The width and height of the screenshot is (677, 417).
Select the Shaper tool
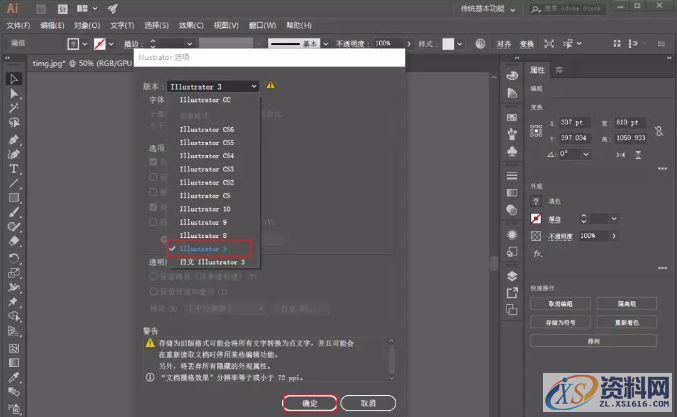pyautogui.click(x=14, y=227)
